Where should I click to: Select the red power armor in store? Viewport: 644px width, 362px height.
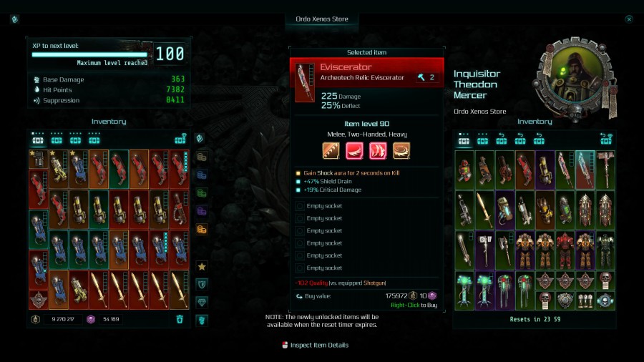coord(565,250)
